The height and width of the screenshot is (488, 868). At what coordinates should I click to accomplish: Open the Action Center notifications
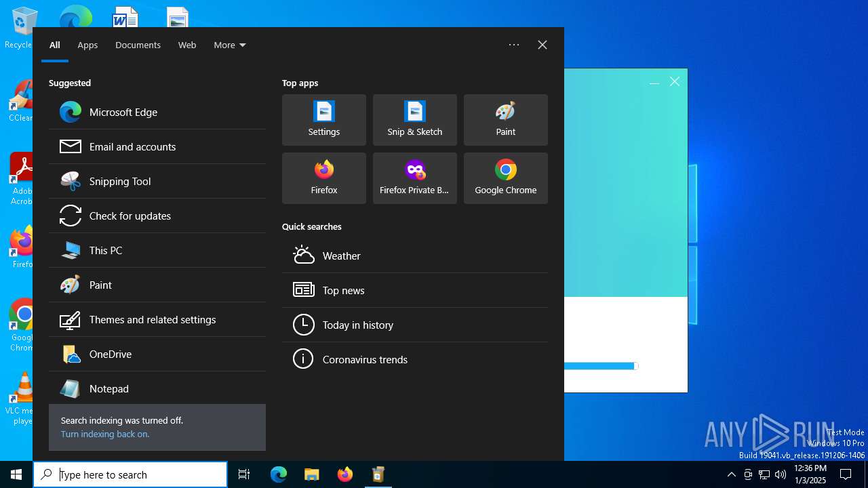point(846,474)
